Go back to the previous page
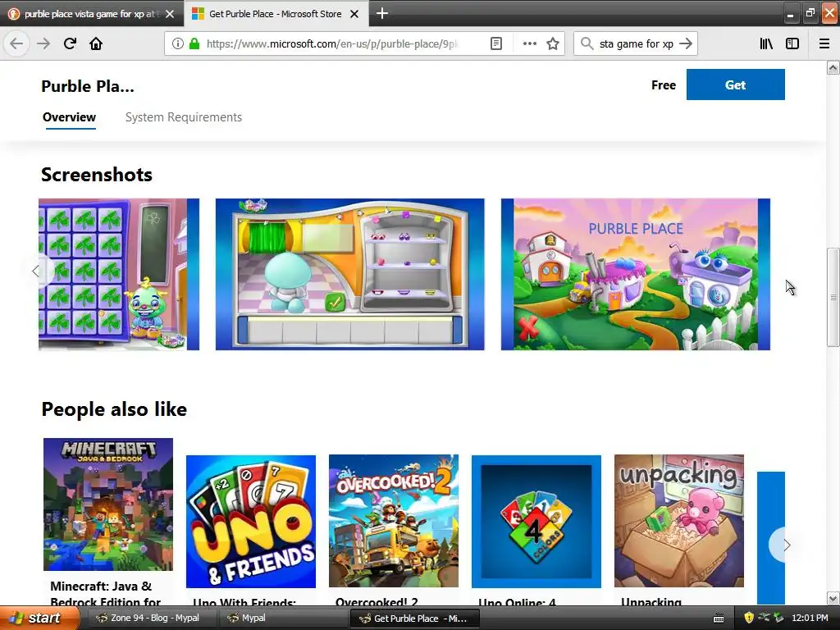840x630 pixels. 16,43
